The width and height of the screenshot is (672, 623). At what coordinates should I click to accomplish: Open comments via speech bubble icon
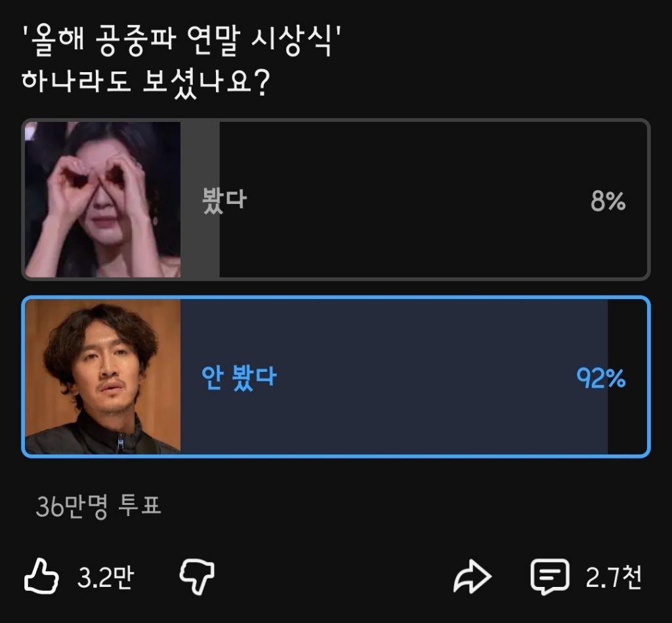[x=550, y=576]
